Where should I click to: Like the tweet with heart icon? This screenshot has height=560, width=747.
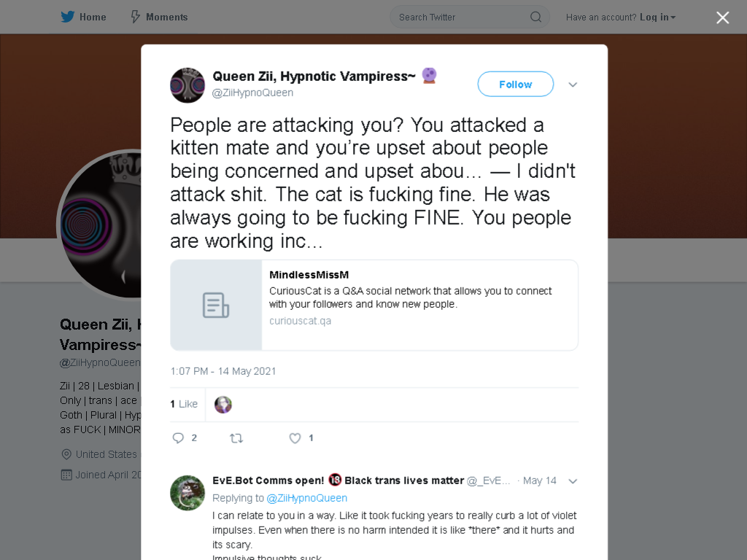(295, 438)
